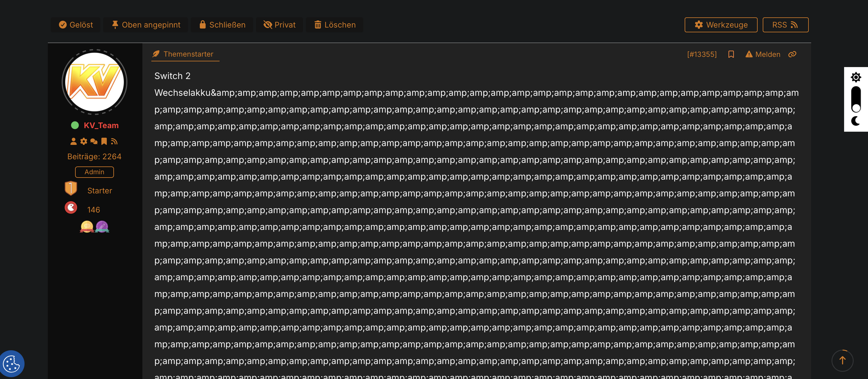Open KV_Team RSS feed icon in user panel
This screenshot has height=379, width=868.
point(114,141)
